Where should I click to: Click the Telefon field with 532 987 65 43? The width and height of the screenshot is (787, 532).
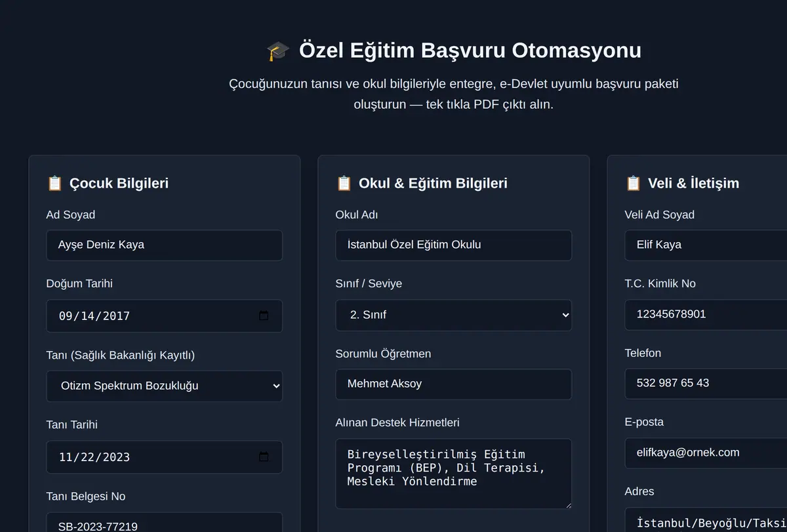pyautogui.click(x=706, y=383)
